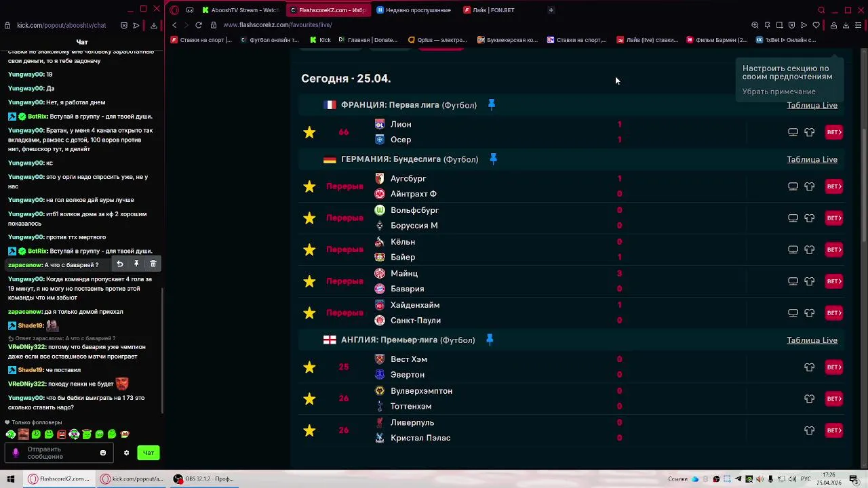Image resolution: width=868 pixels, height=488 pixels.
Task: Open Букмекерская контора bookmark
Action: [507, 40]
